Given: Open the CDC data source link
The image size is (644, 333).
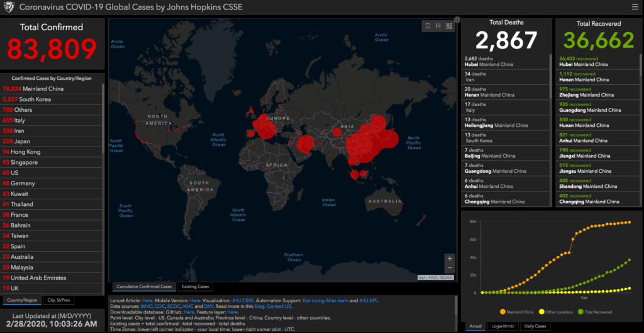Looking at the screenshot, I should click(x=159, y=307).
